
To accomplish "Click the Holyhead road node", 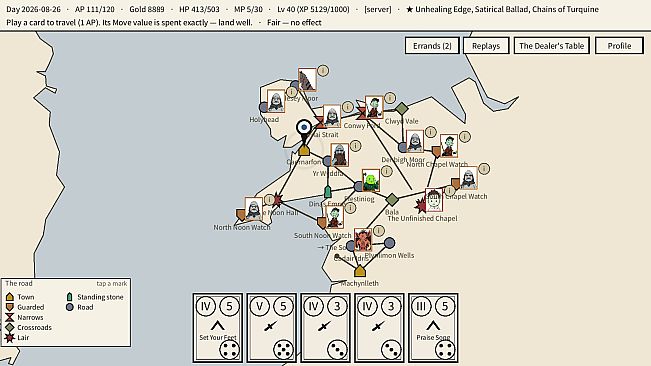I will click(264, 107).
